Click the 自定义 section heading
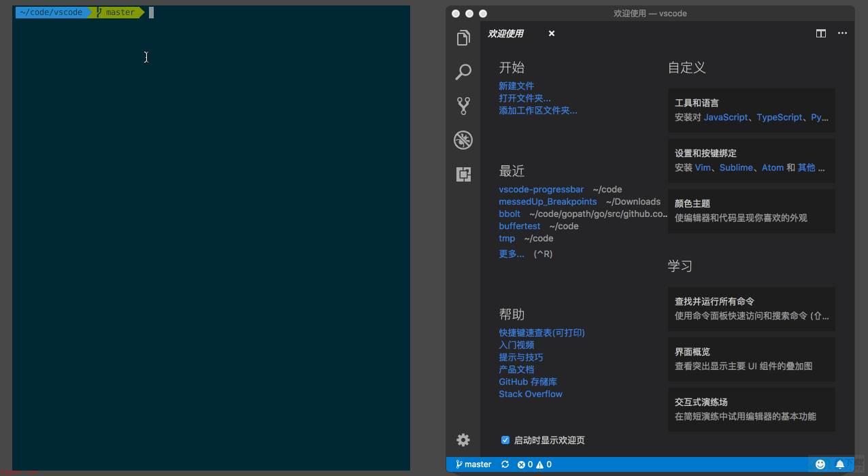Image resolution: width=868 pixels, height=476 pixels. pyautogui.click(x=687, y=67)
